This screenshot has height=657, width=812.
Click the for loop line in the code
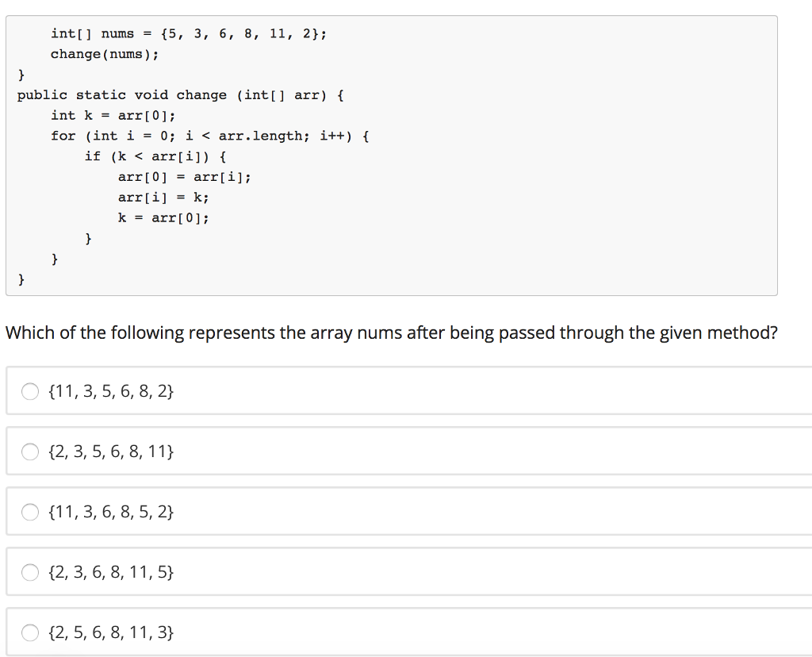[210, 136]
